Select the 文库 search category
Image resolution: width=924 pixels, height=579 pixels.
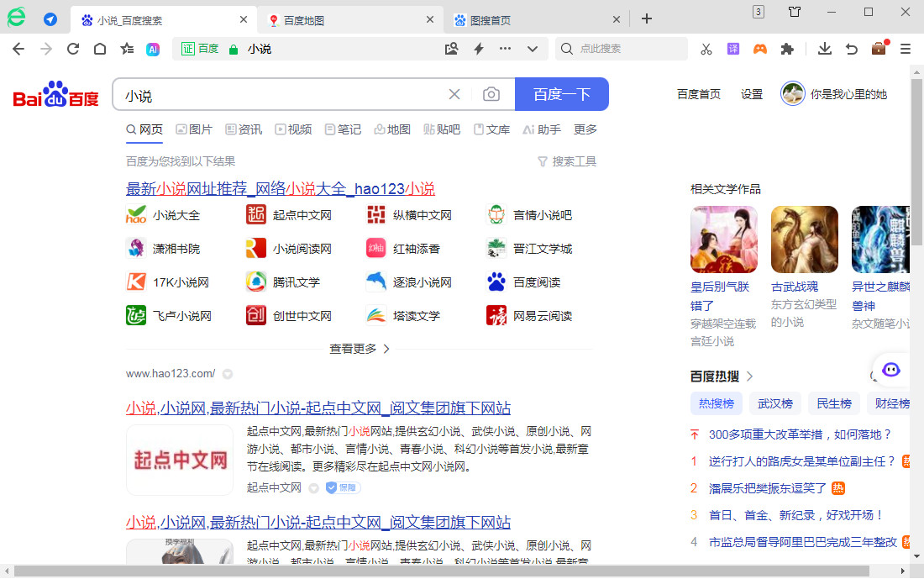[491, 129]
